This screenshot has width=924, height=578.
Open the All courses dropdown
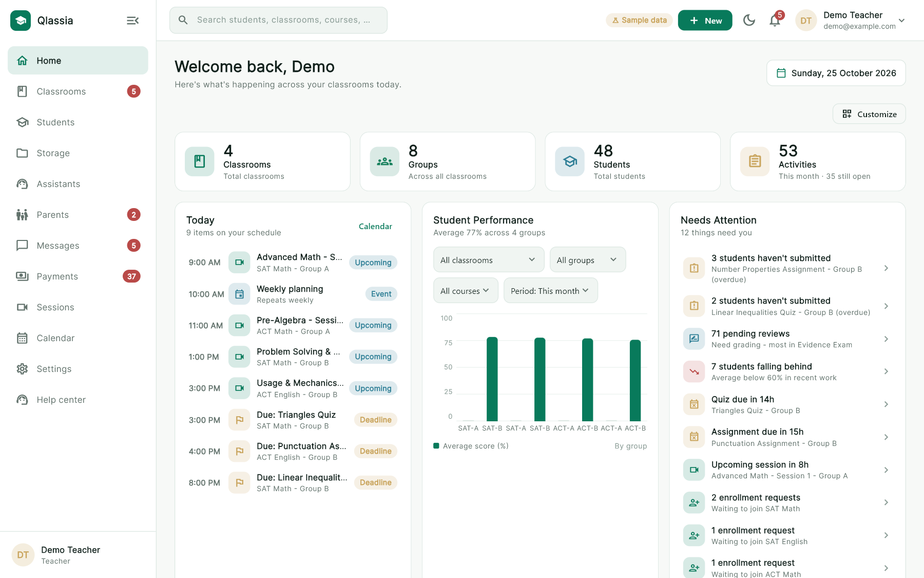pos(466,291)
